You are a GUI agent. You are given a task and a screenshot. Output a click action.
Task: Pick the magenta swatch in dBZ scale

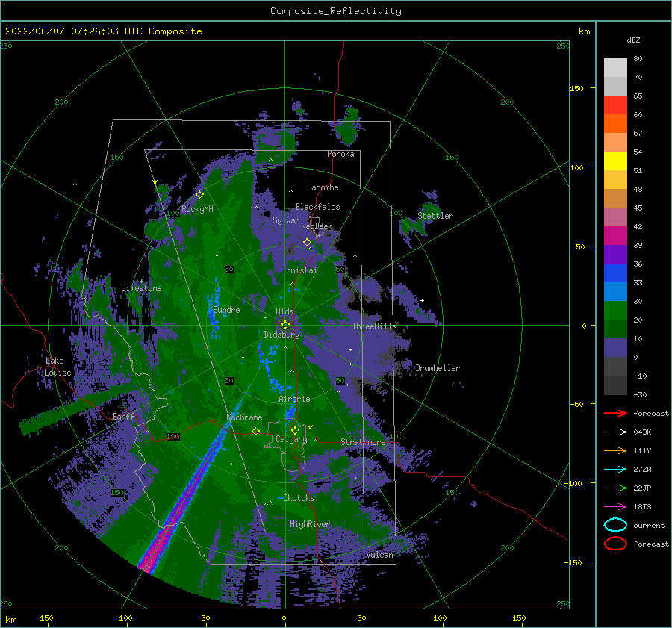pyautogui.click(x=615, y=235)
